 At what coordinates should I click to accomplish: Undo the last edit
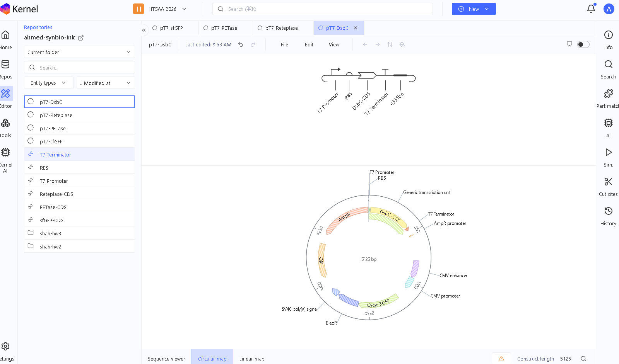click(x=241, y=44)
